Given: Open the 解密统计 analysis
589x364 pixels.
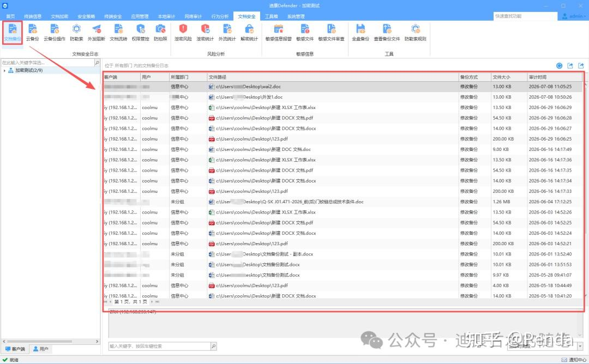Looking at the screenshot, I should [249, 33].
